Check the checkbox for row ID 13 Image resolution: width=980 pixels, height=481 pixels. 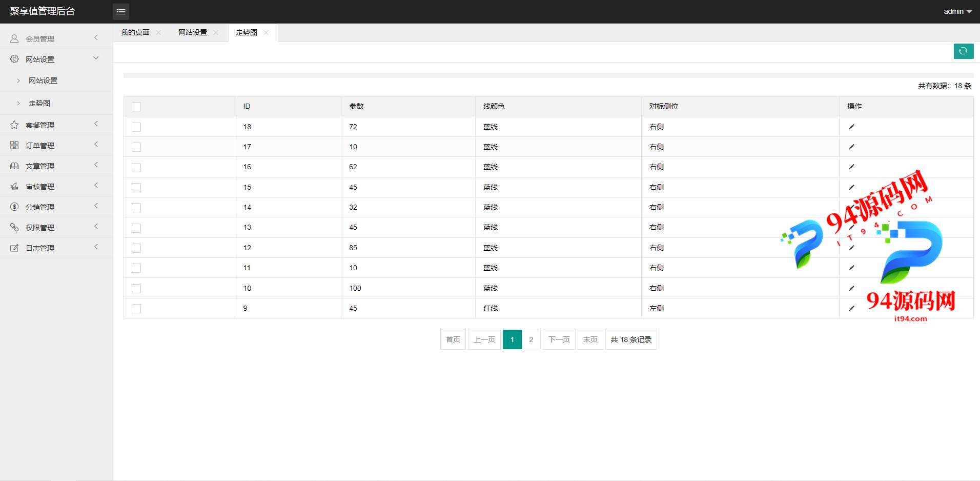(136, 228)
